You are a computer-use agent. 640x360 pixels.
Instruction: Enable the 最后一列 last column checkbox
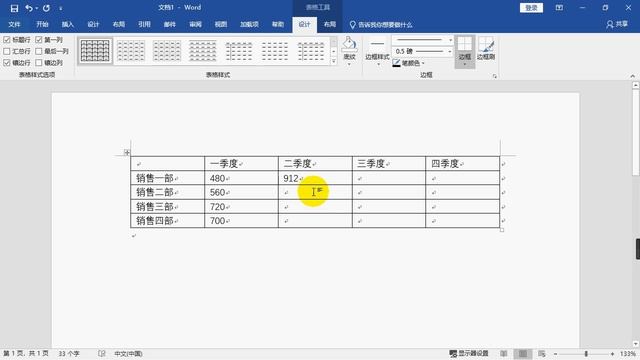pos(39,51)
